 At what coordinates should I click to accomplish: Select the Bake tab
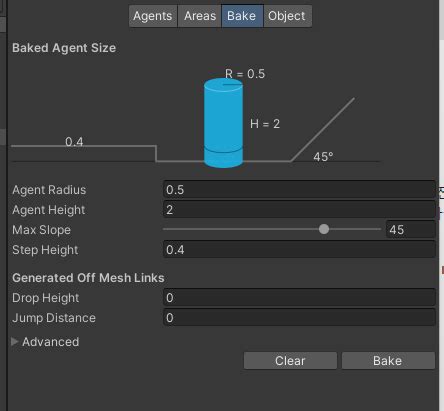(x=242, y=16)
